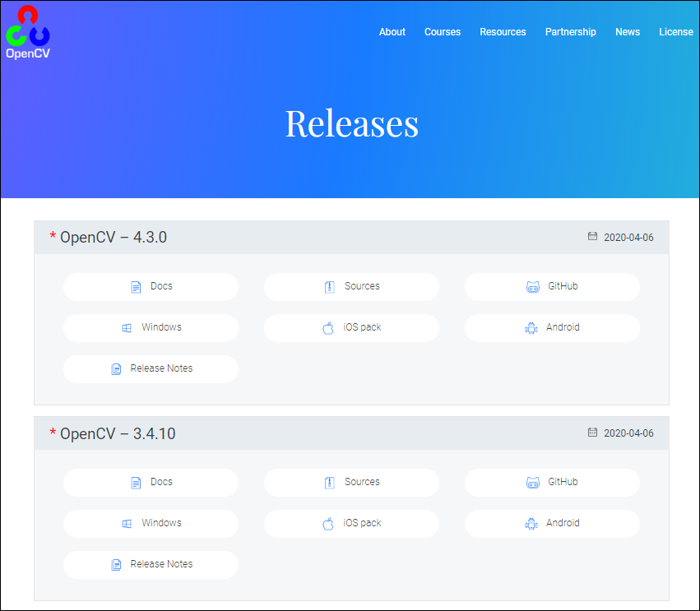This screenshot has width=700, height=611.
Task: Click the Octocat icon for OpenCV 3.4.10 GitHub
Action: click(532, 483)
